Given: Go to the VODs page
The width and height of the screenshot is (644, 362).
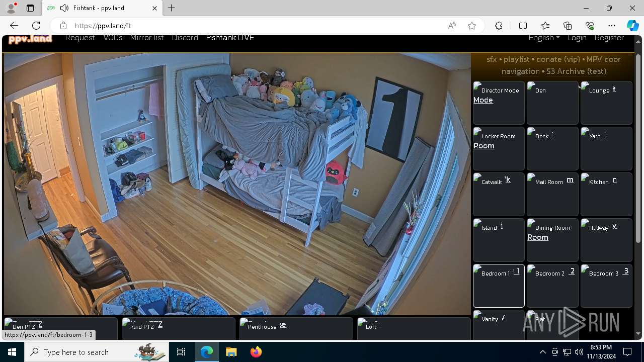Looking at the screenshot, I should [113, 38].
